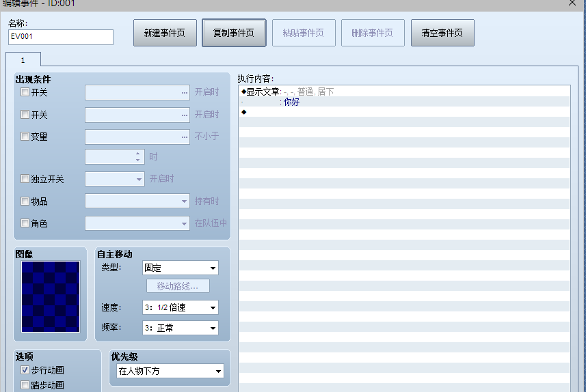Enable the second 开关 condition checkbox
586x392 pixels.
point(25,114)
